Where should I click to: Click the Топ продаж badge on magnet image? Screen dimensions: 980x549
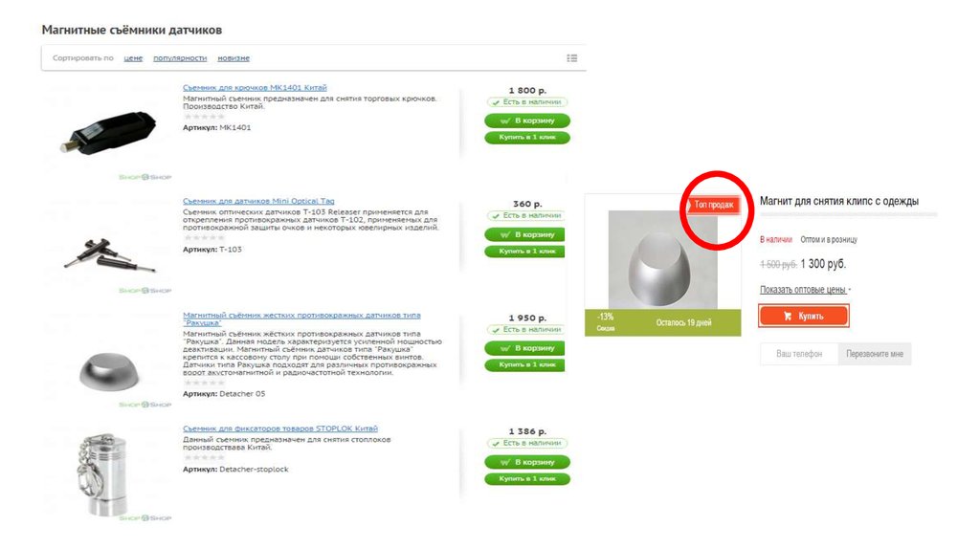coord(713,205)
